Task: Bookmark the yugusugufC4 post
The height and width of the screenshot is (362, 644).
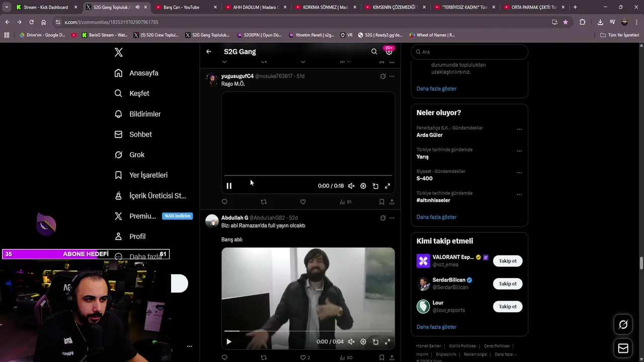Action: (x=382, y=202)
